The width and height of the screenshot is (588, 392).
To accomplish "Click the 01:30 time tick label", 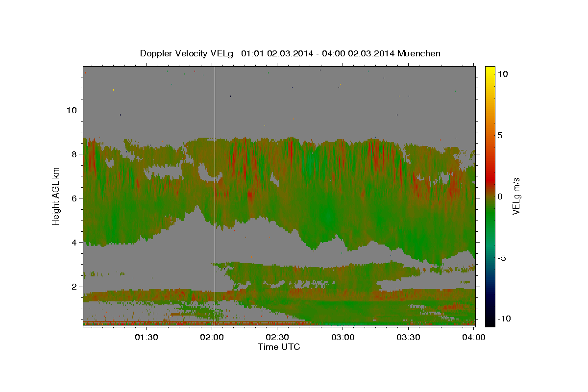I will click(146, 337).
